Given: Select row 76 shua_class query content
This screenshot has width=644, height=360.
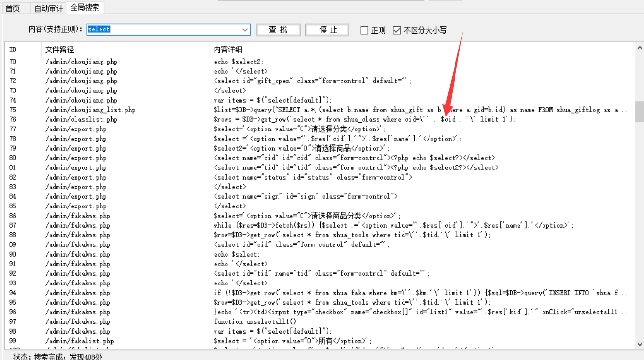Looking at the screenshot, I should 365,119.
